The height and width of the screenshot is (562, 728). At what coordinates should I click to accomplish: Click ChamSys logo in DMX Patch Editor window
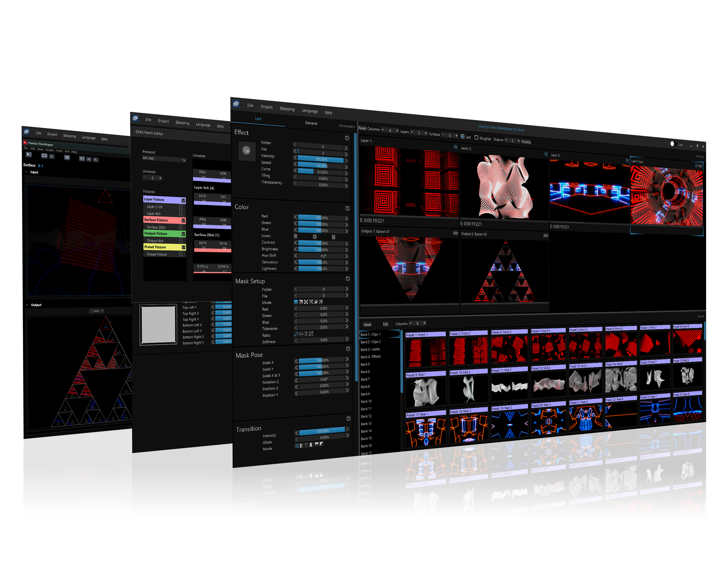click(135, 118)
